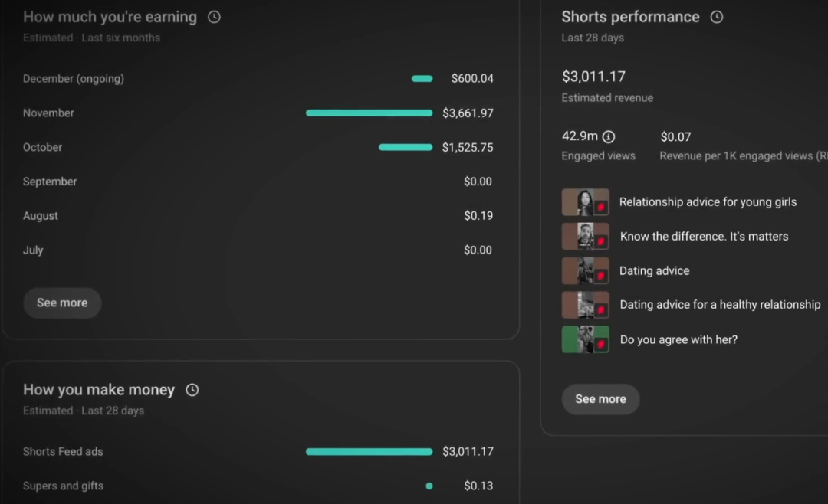This screenshot has width=828, height=504.
Task: Open thumbnail for Know the difference short
Action: tap(585, 237)
